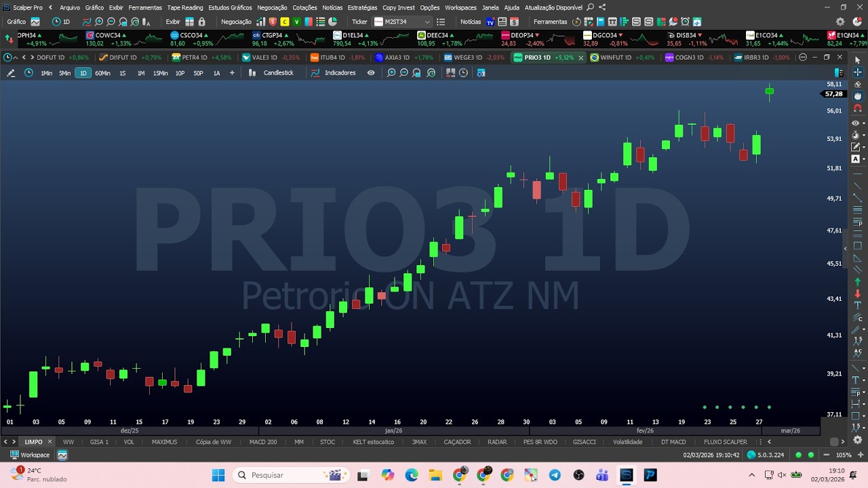Screen dimensions: 868x488
Task: Show hidden system tray icons chevron
Action: [x=751, y=475]
